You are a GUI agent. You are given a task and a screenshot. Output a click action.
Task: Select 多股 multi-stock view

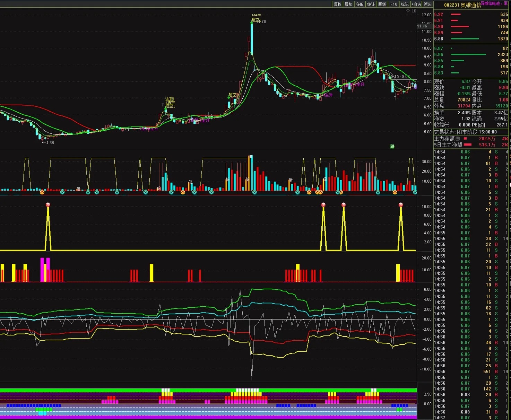tap(360, 4)
